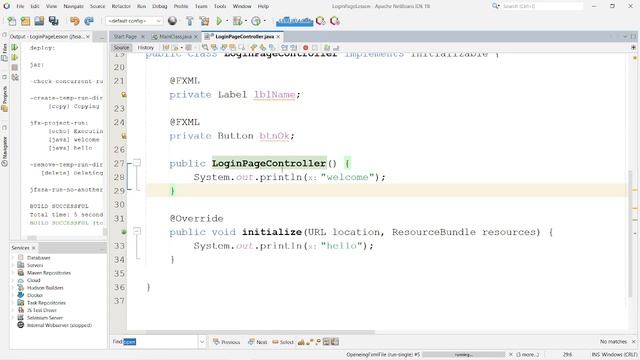Click the Redo toolbar icon
This screenshot has height=360, width=640.
89,21
